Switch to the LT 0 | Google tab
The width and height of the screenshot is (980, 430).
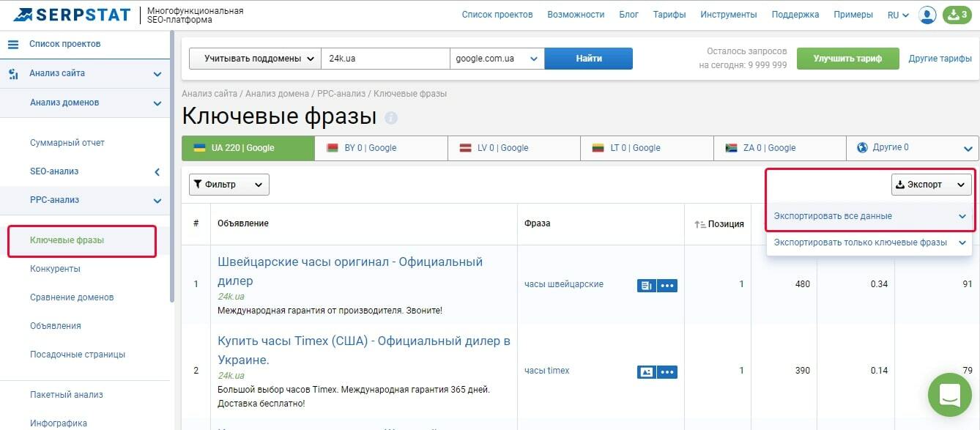tap(647, 148)
